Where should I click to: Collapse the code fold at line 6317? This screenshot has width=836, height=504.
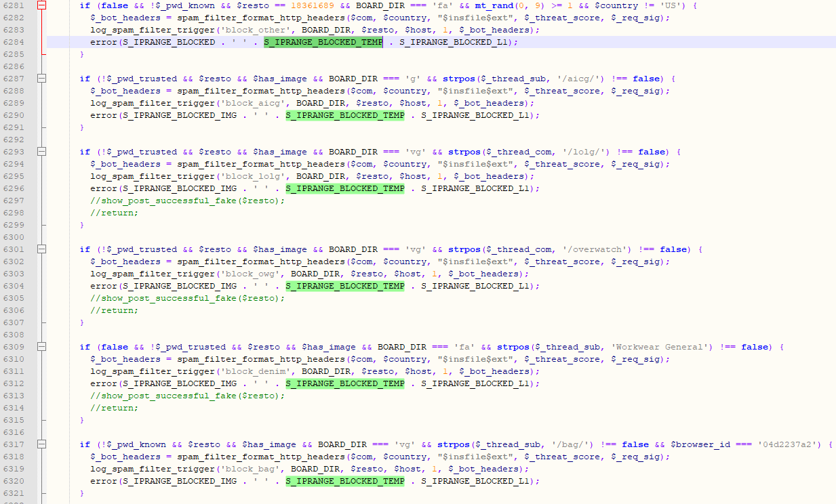42,444
